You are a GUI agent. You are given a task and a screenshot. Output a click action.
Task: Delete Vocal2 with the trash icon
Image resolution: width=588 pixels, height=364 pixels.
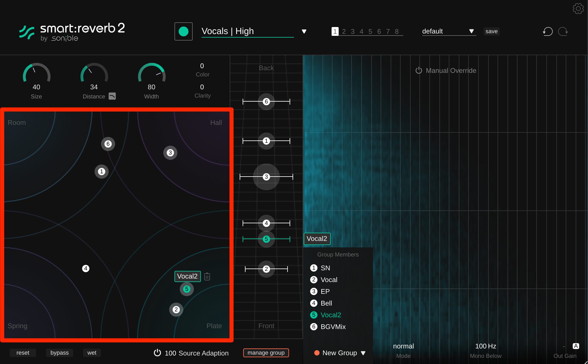(207, 276)
